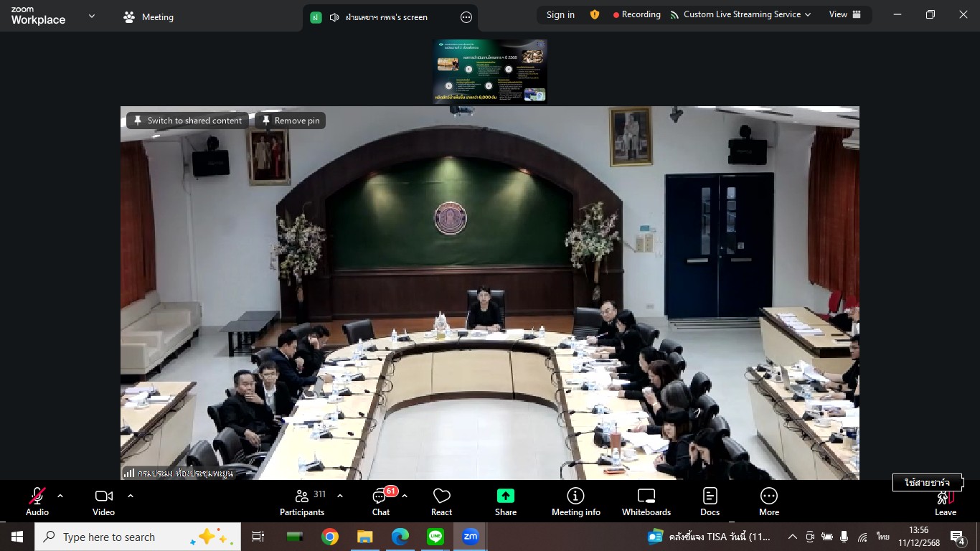Viewport: 980px width, 551px height.
Task: Open Meeting info panel
Action: pos(575,501)
